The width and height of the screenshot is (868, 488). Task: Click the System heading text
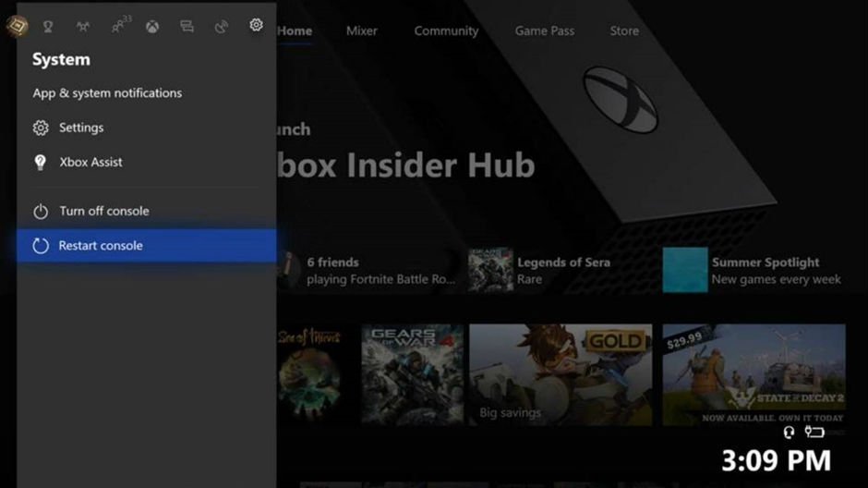point(61,59)
